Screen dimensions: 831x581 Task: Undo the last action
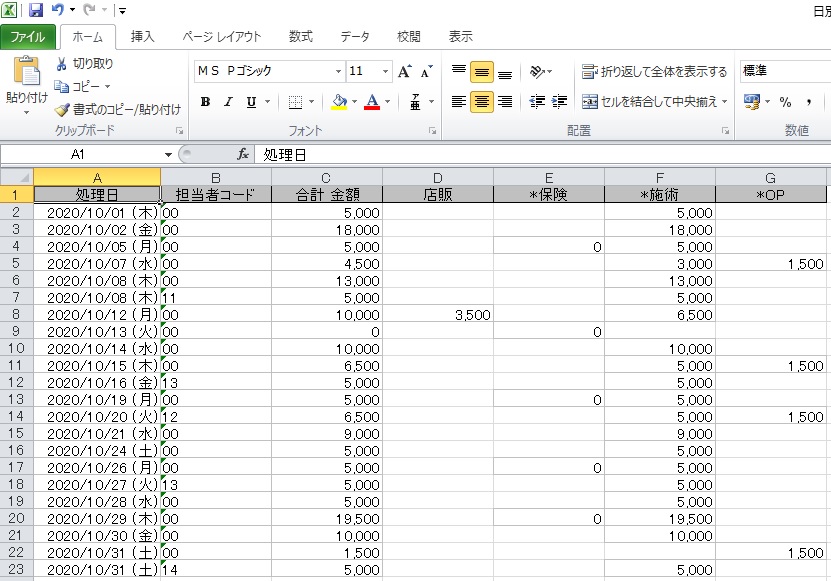[58, 10]
